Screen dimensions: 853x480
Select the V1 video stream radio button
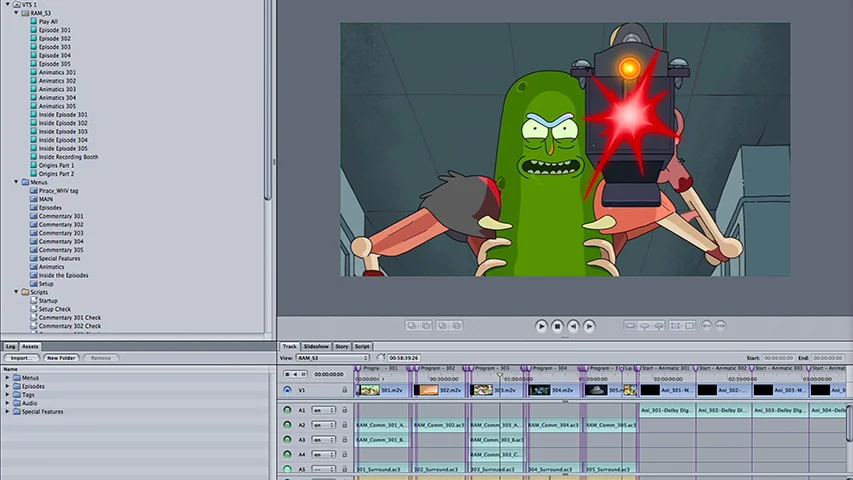[x=287, y=390]
